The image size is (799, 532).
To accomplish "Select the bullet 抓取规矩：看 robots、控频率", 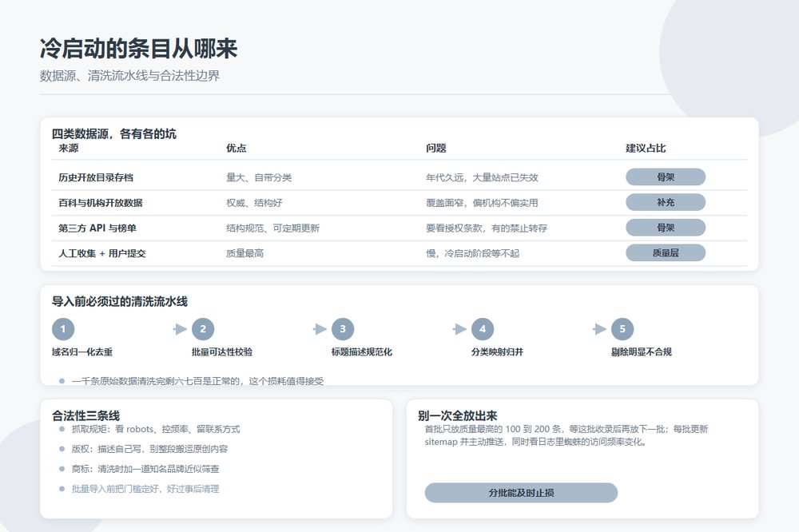I will tap(156, 429).
